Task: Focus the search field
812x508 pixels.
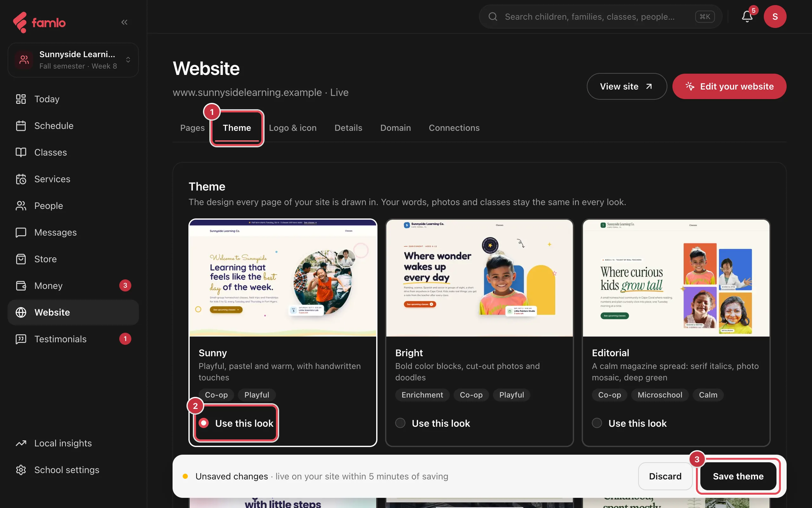Action: pyautogui.click(x=600, y=17)
